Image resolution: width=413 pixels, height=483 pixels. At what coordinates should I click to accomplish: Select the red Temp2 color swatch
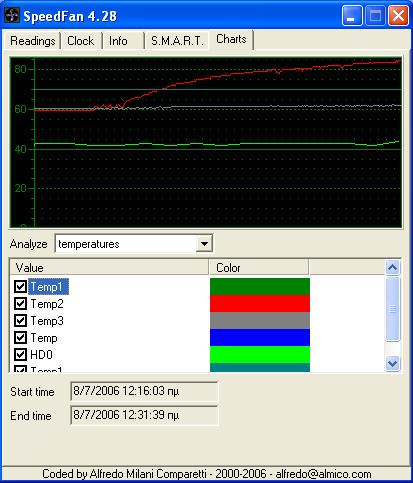pyautogui.click(x=260, y=303)
